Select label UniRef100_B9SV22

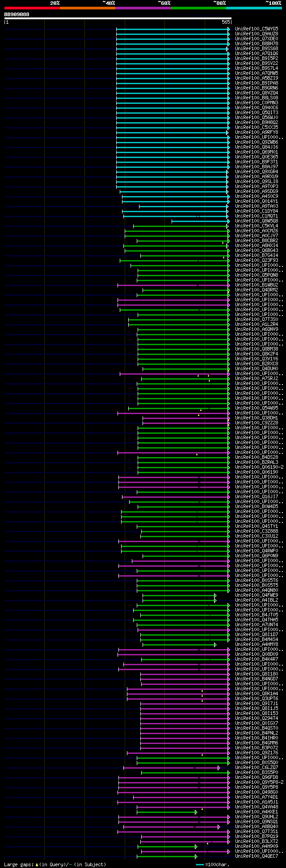[257, 63]
